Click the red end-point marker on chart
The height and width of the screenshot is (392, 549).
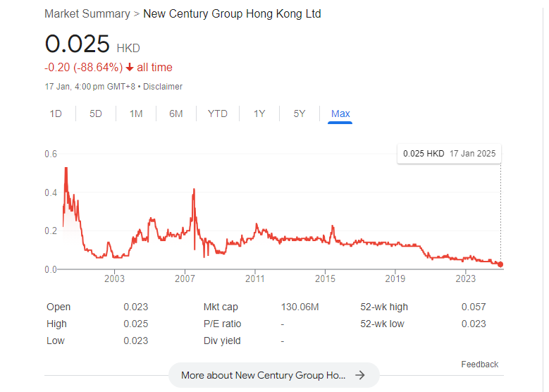[x=500, y=264]
